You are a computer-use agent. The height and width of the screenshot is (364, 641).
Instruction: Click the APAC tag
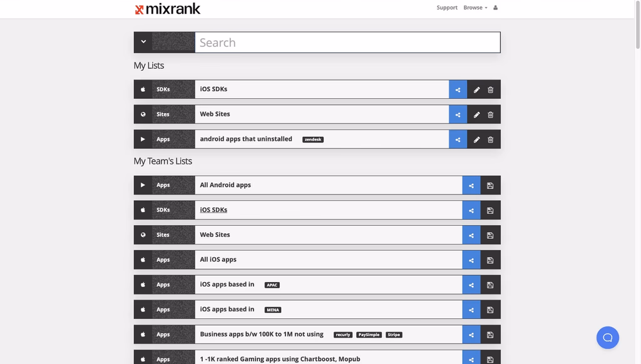coord(272,285)
